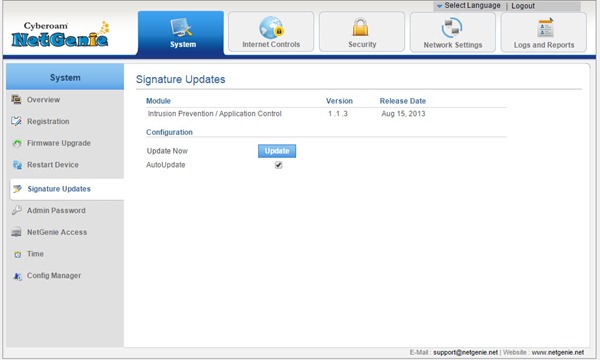
Task: Click the Signature Updates icon in sidebar
Action: pos(17,189)
